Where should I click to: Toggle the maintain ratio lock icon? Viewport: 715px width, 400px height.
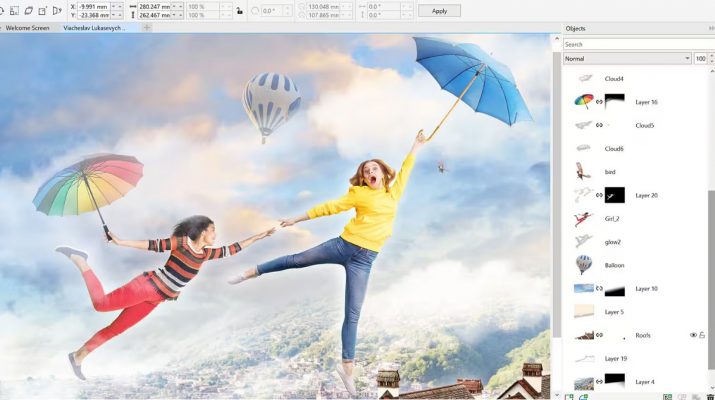pyautogui.click(x=239, y=11)
